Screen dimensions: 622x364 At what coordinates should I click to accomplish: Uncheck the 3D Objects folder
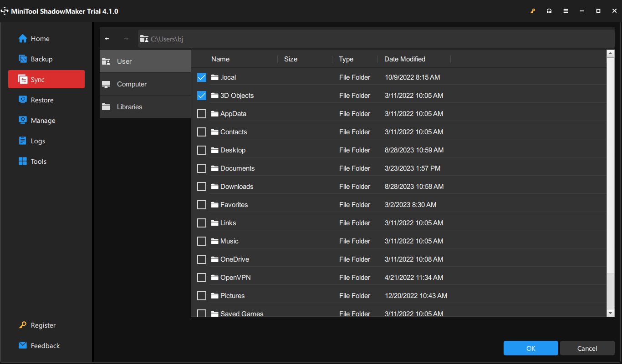click(x=202, y=95)
